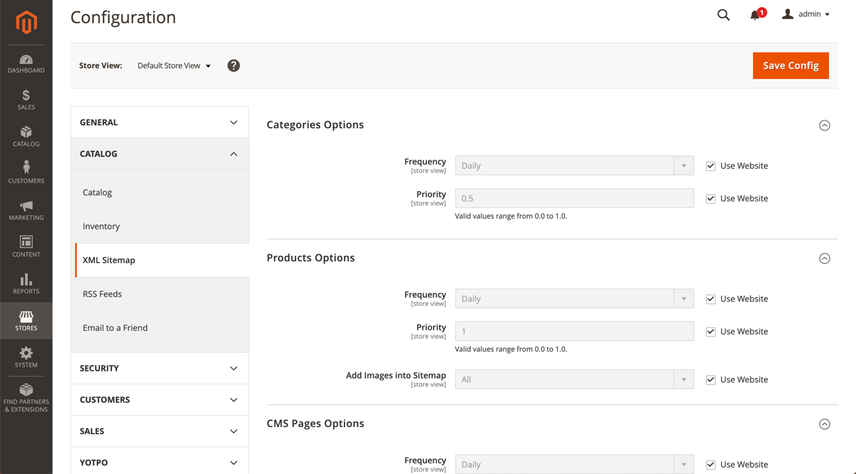
Task: Uncheck Use Website for Add Images into Sitemap
Action: (711, 380)
